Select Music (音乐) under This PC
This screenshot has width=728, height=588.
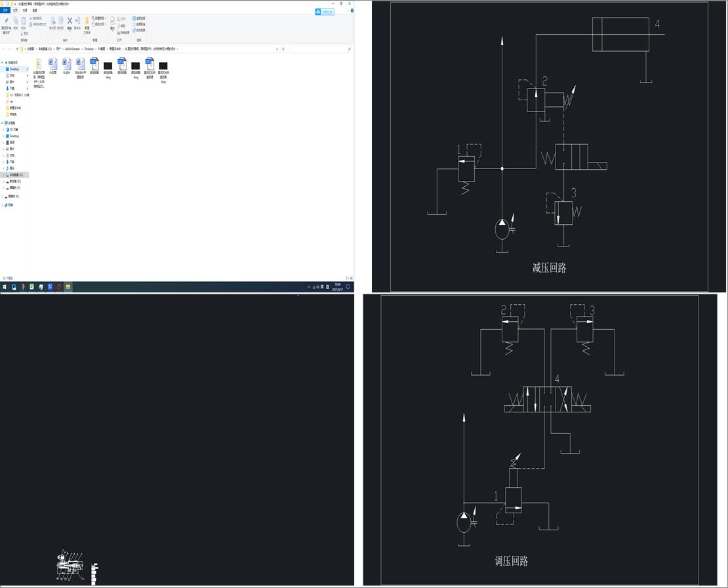[12, 168]
